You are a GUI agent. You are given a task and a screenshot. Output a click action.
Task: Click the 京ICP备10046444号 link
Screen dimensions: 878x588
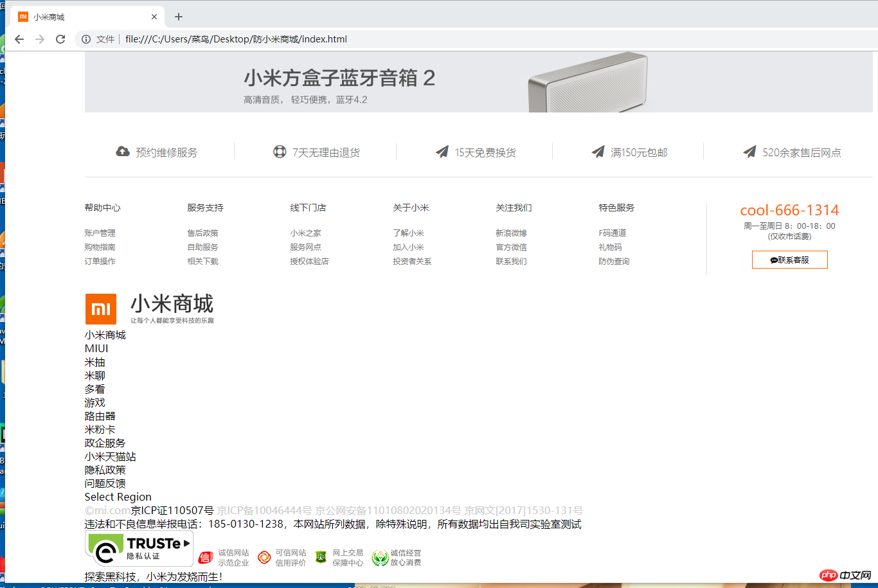click(264, 511)
